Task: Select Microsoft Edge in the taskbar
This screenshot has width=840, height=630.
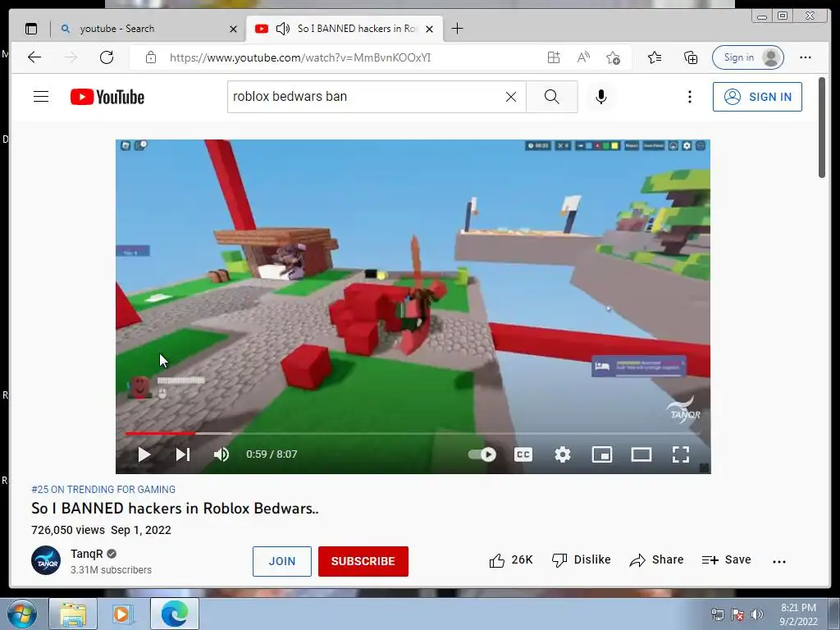Action: tap(175, 614)
